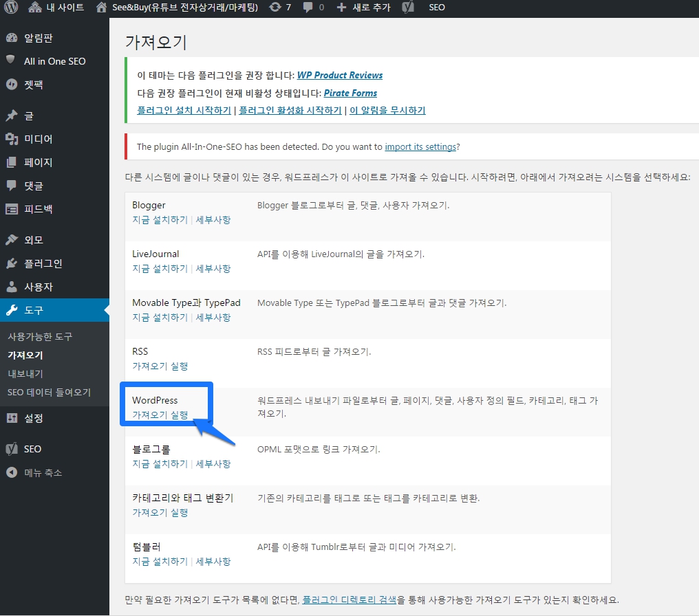The width and height of the screenshot is (699, 616).
Task: Click 새로 추가 in the admin bar
Action: pos(363,8)
